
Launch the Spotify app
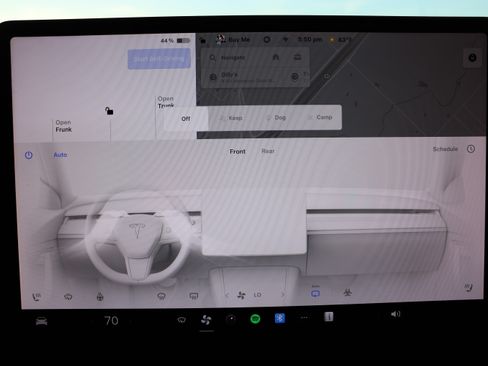pyautogui.click(x=255, y=319)
